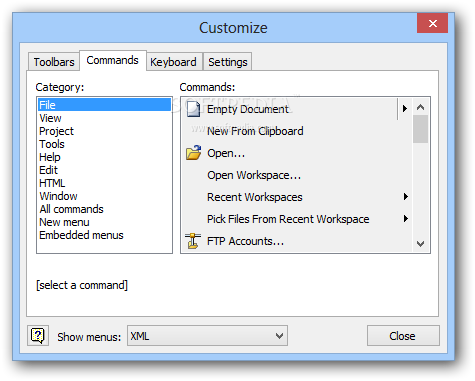Image resolution: width=475 pixels, height=381 pixels.
Task: Select the Tools category
Action: click(104, 144)
